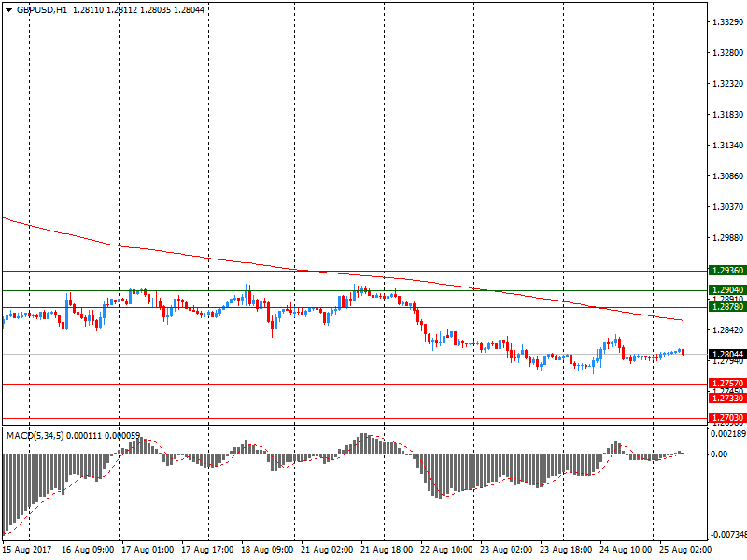
Task: Click the 1.28420 price scale value
Action: (728, 330)
